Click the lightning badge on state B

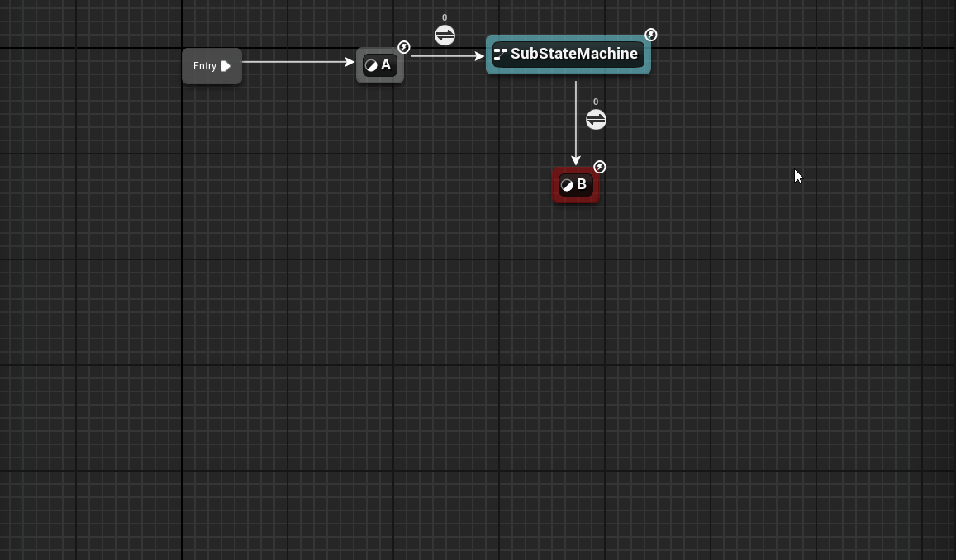[600, 167]
